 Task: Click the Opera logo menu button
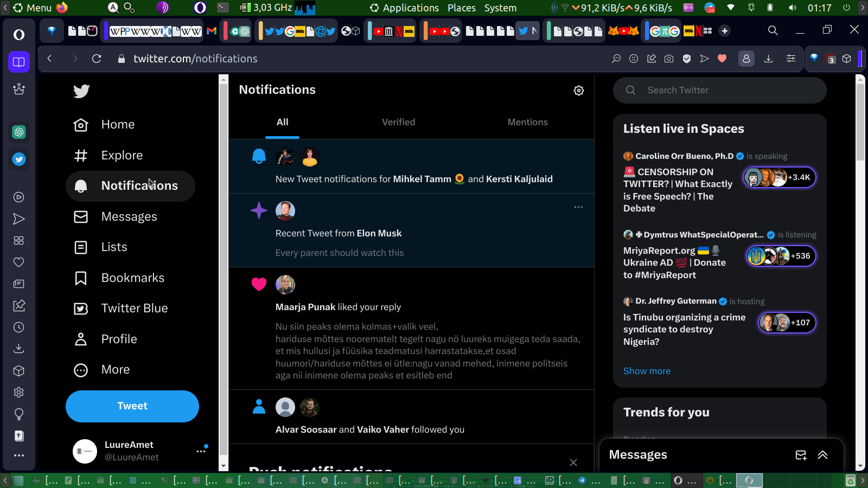[x=19, y=35]
